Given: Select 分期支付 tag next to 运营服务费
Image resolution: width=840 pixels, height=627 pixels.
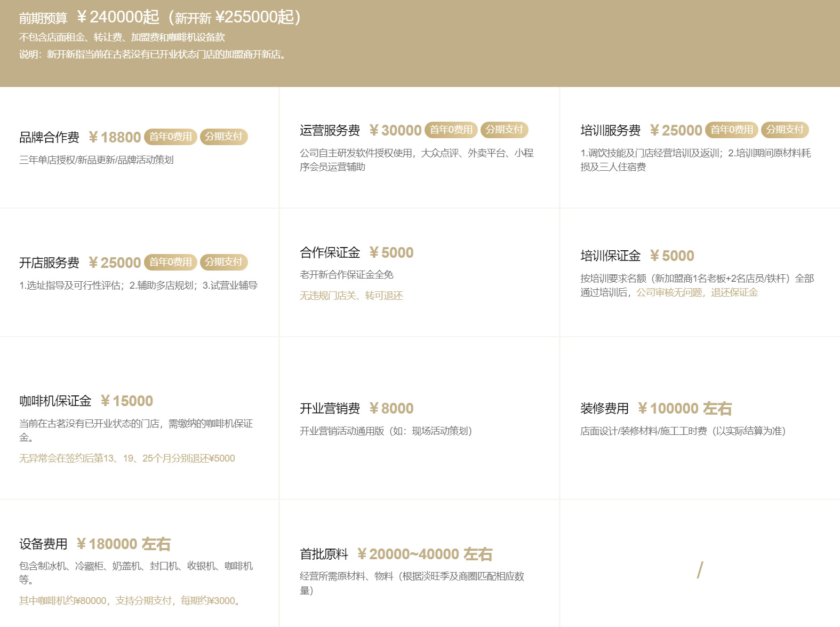Looking at the screenshot, I should point(504,130).
